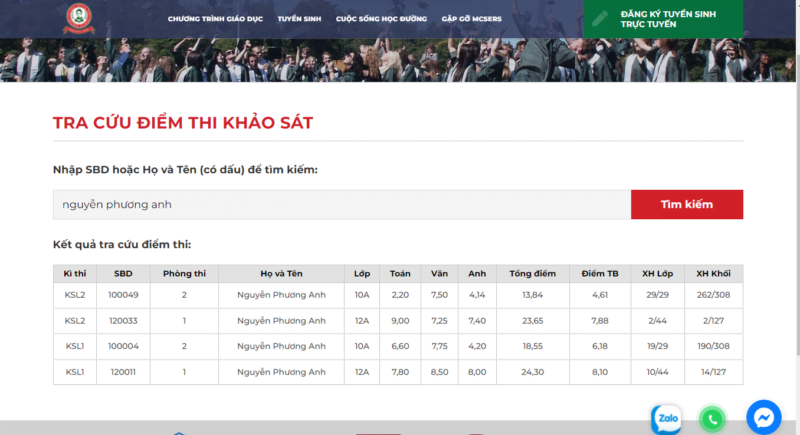Click the green phone call icon

(712, 419)
